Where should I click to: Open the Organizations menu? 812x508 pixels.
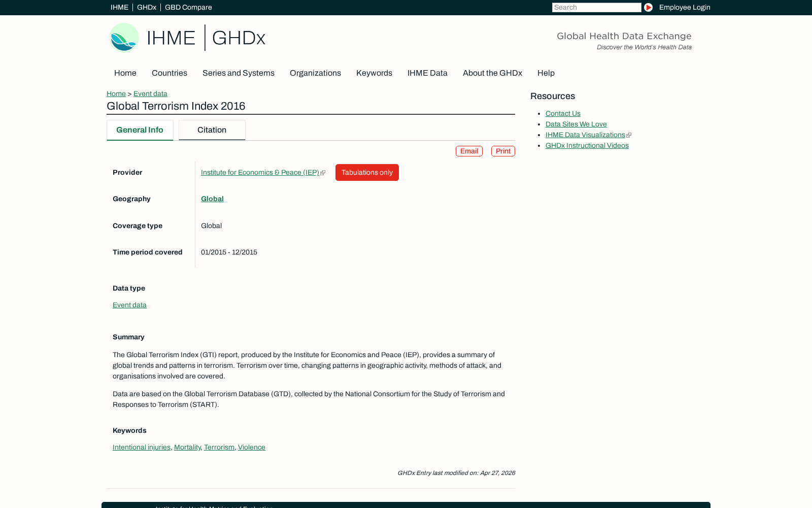pos(315,73)
